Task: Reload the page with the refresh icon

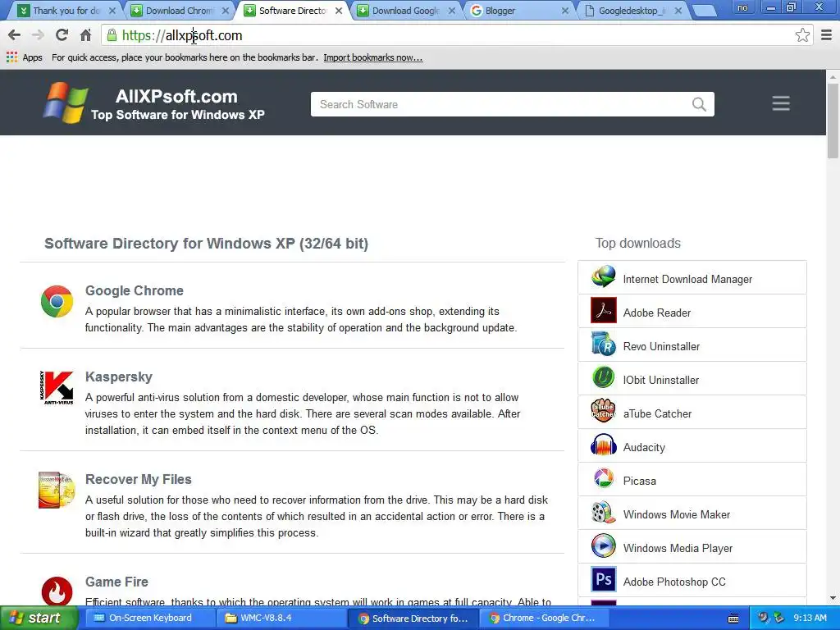Action: (62, 35)
